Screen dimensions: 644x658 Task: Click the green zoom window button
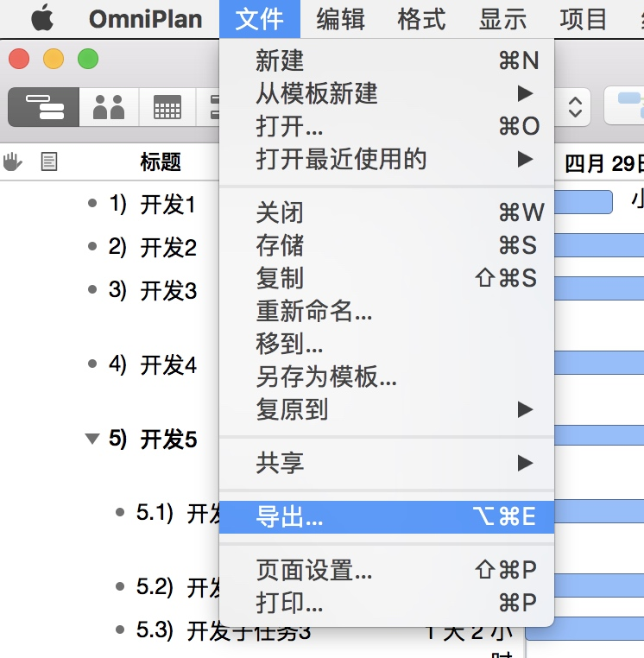tap(88, 59)
